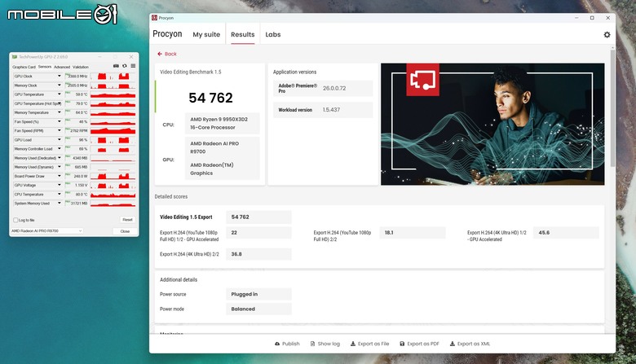636x364 pixels.
Task: Click the 18.1 YouTube 1080p 2/2 score
Action: point(412,233)
